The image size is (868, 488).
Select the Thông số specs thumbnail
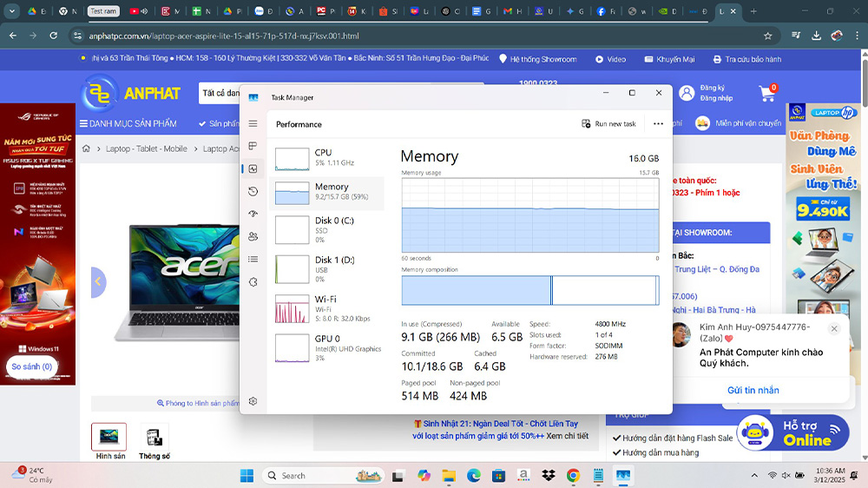click(x=154, y=437)
